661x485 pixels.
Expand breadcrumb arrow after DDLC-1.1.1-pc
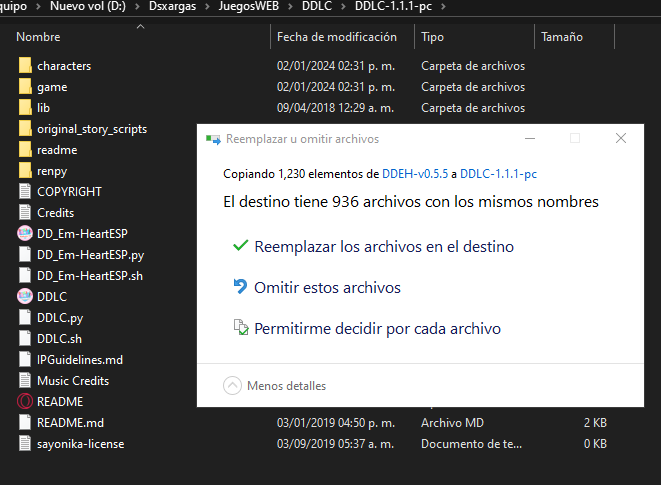point(443,7)
